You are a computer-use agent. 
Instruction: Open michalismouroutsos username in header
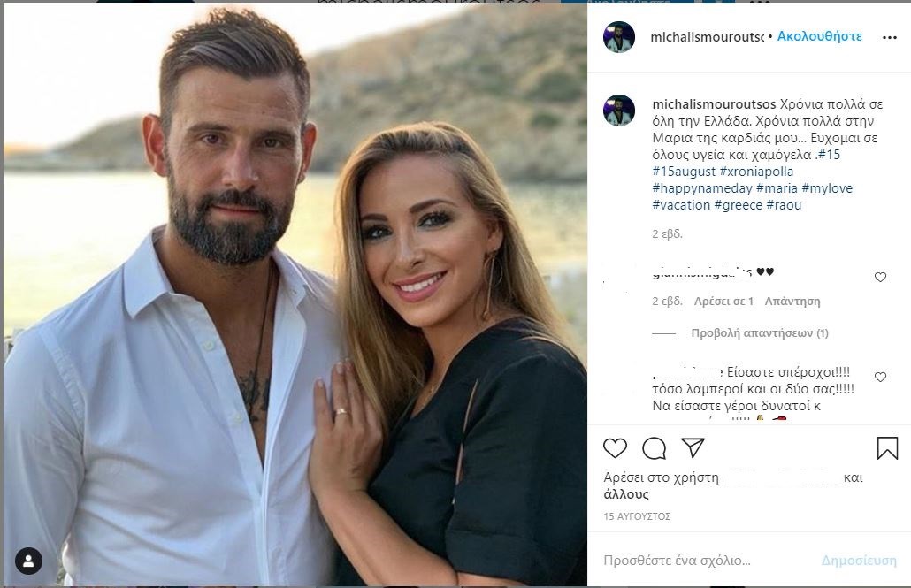(707, 37)
